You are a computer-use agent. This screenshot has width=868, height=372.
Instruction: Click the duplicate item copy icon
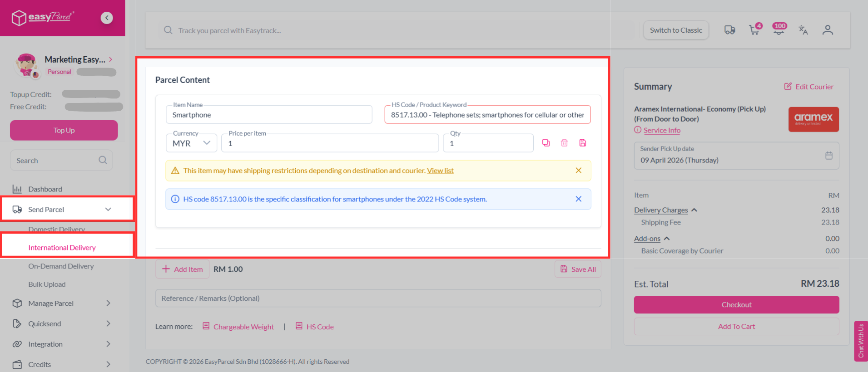pos(546,143)
